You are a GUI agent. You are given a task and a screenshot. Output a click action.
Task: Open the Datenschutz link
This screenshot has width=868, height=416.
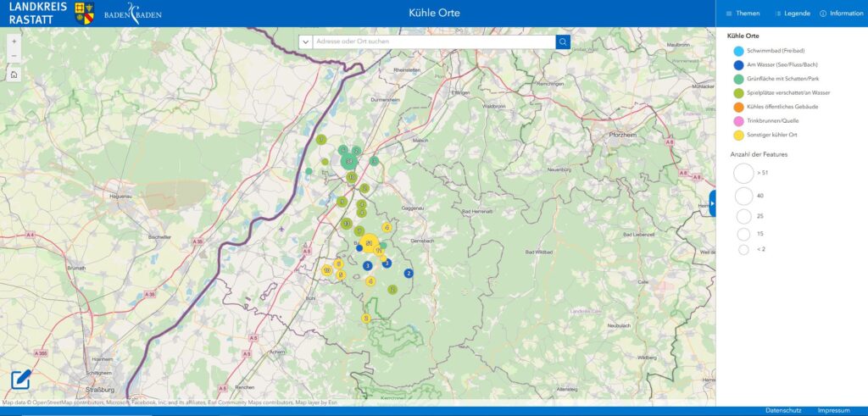tap(782, 410)
